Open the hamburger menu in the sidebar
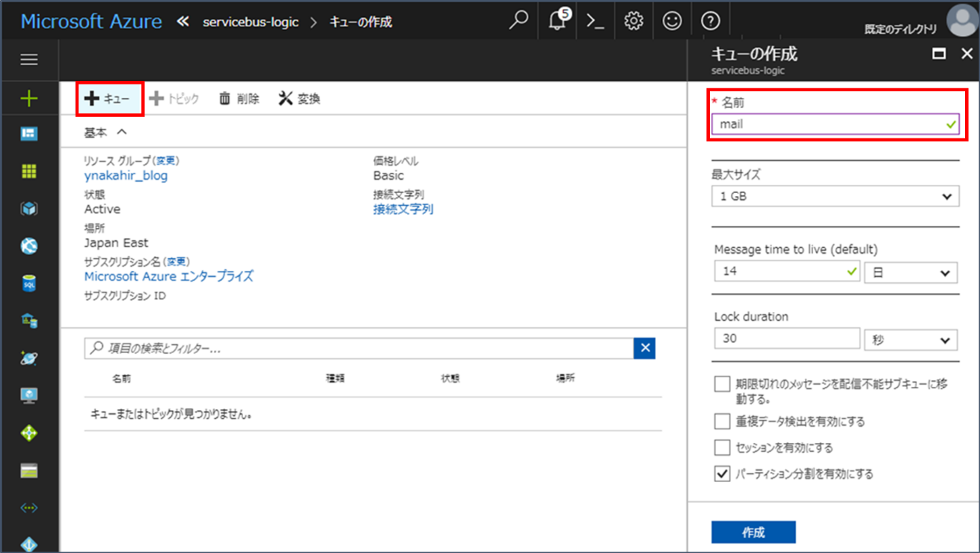The height and width of the screenshot is (553, 980). pyautogui.click(x=29, y=59)
